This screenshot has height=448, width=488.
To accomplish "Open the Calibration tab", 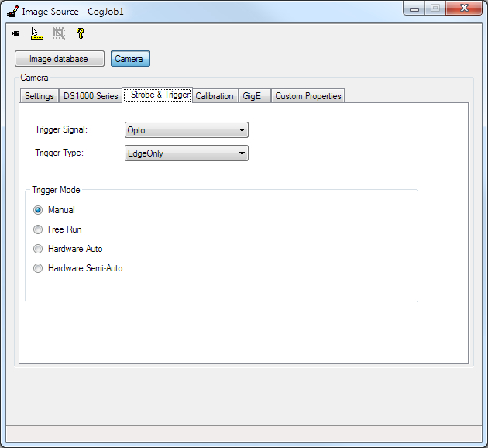I will point(215,96).
